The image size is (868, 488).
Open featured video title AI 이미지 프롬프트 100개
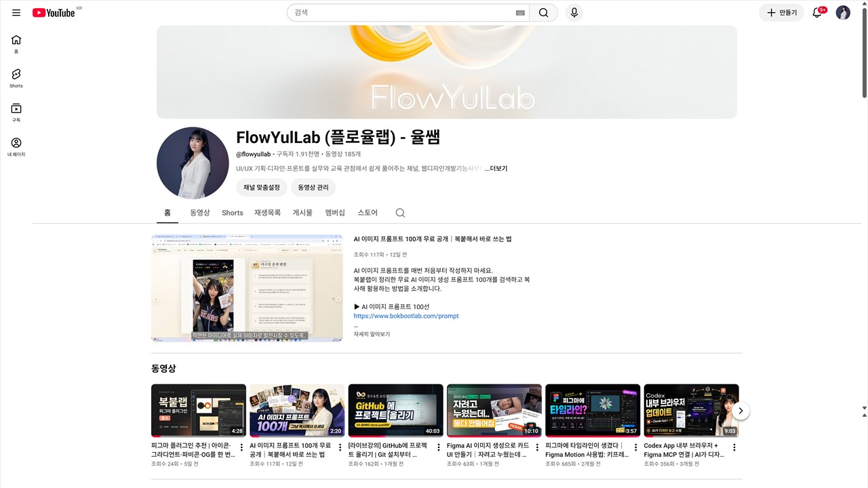click(x=433, y=239)
